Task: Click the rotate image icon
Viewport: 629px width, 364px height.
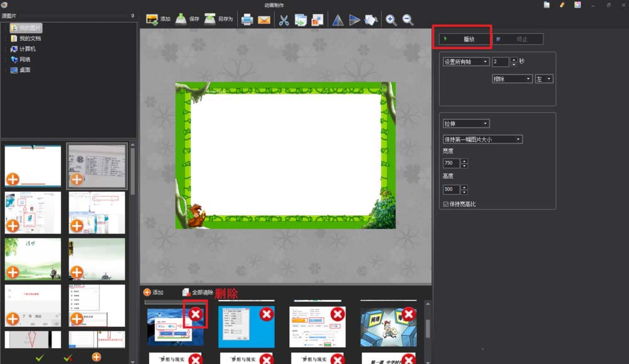Action: (371, 19)
